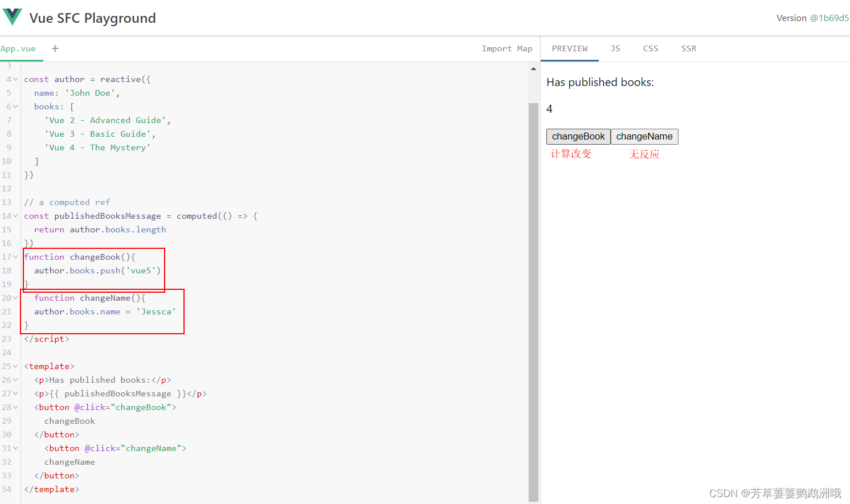Switch to the SSR output tab
Screen dimensions: 850x504
pos(689,48)
